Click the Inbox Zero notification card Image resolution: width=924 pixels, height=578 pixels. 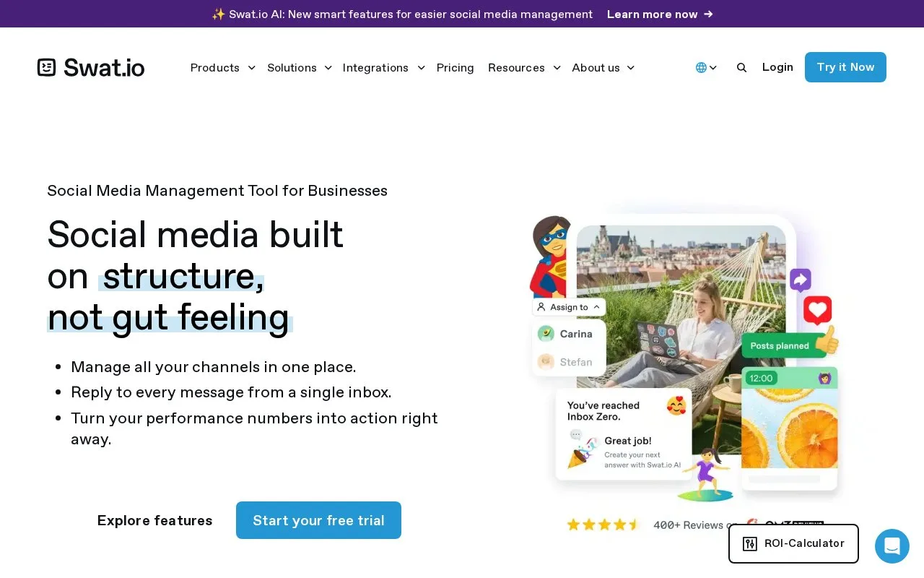(623, 434)
